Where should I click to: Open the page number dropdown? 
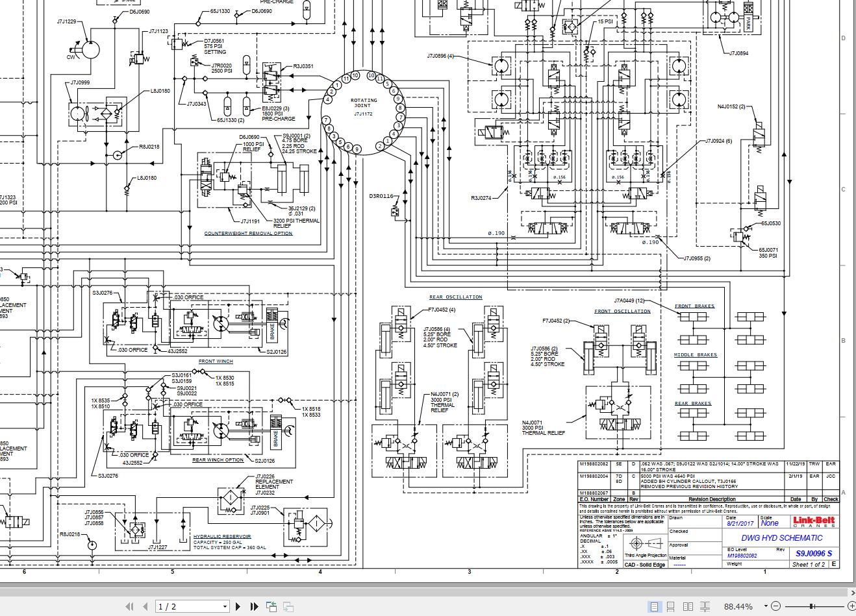[224, 606]
